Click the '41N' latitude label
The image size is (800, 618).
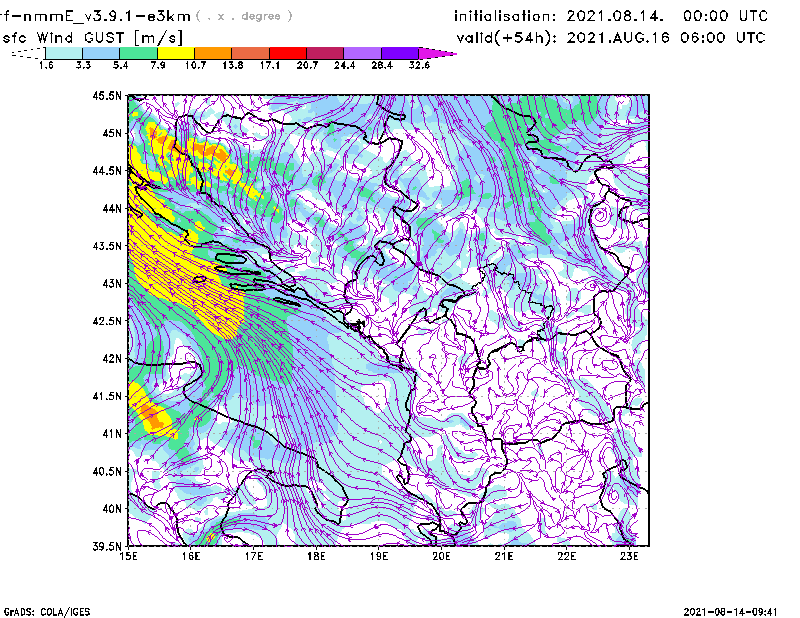click(112, 434)
